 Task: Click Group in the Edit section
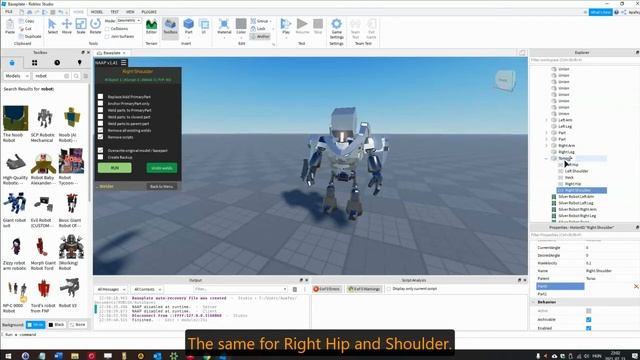259,21
